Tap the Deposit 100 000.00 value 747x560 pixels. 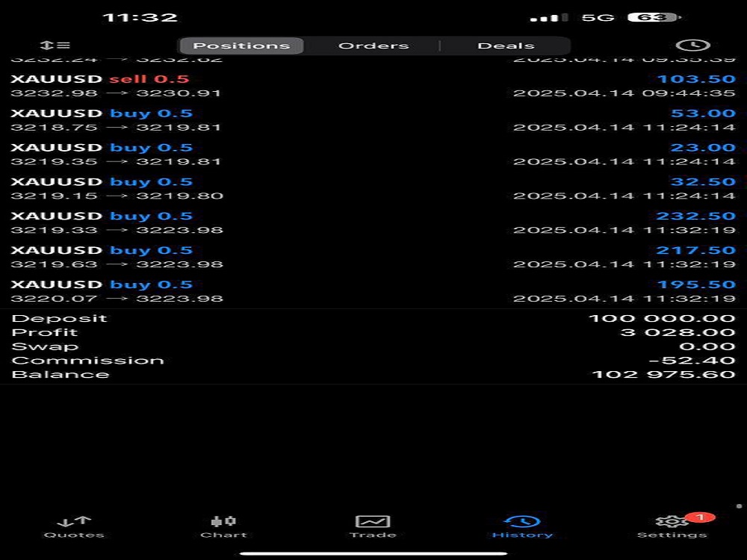pos(662,319)
